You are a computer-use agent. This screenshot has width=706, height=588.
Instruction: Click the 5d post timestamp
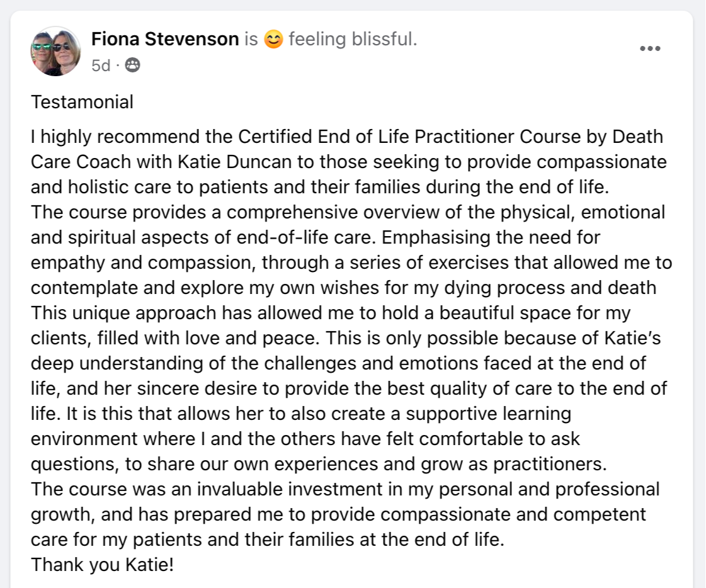click(x=101, y=65)
